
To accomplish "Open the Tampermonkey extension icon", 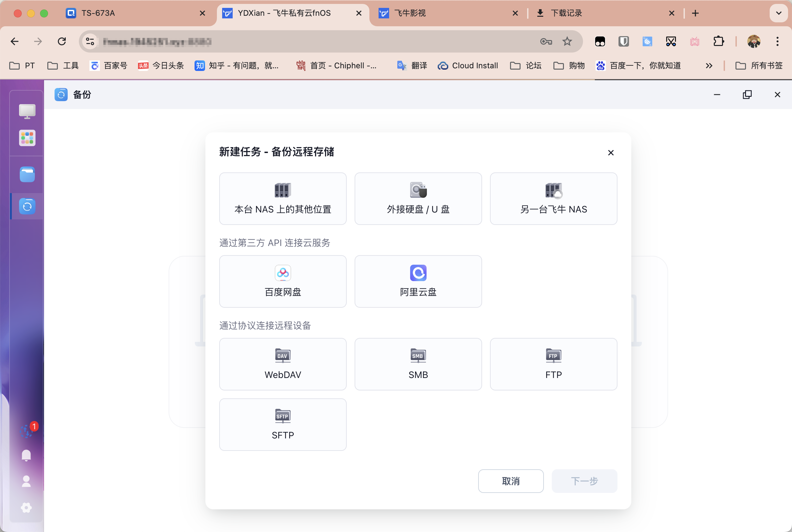I will pyautogui.click(x=600, y=41).
